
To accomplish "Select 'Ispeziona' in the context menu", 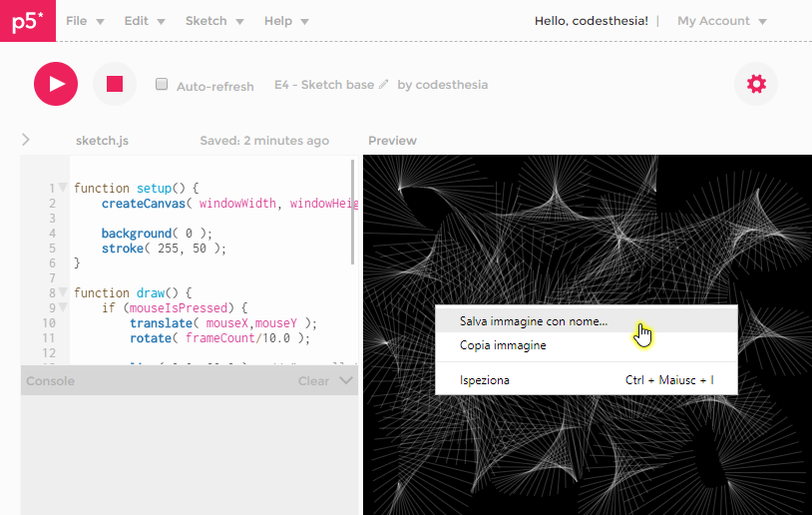I will coord(485,380).
